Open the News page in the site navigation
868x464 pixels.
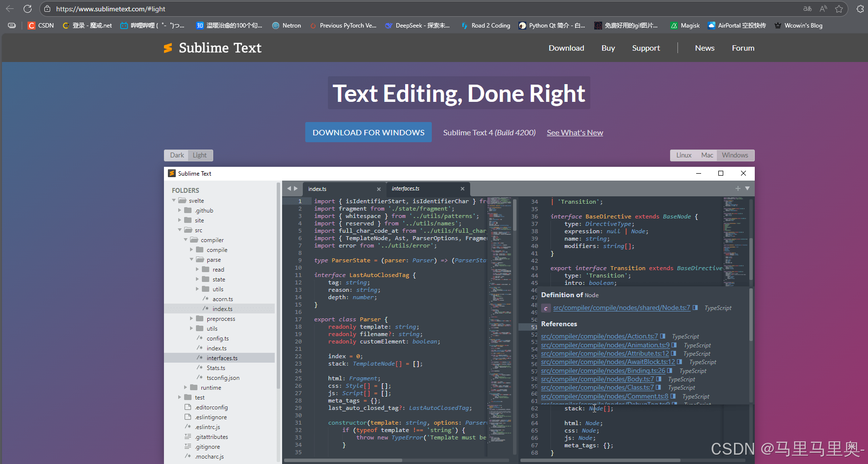(x=705, y=48)
